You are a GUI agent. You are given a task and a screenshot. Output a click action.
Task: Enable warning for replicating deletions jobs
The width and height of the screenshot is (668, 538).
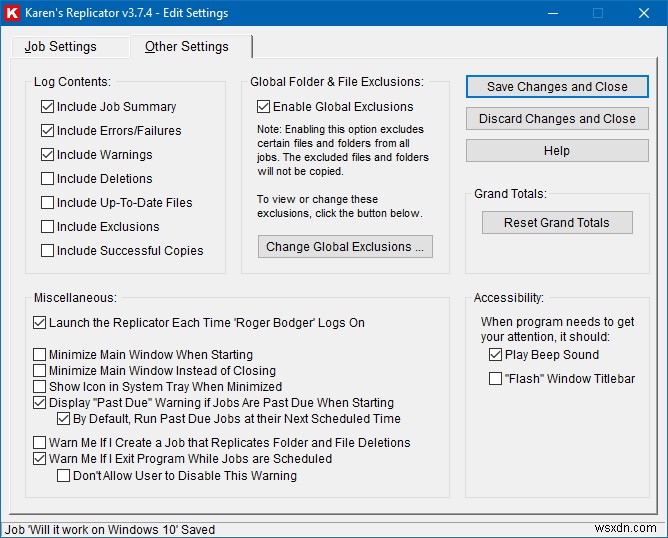click(40, 443)
